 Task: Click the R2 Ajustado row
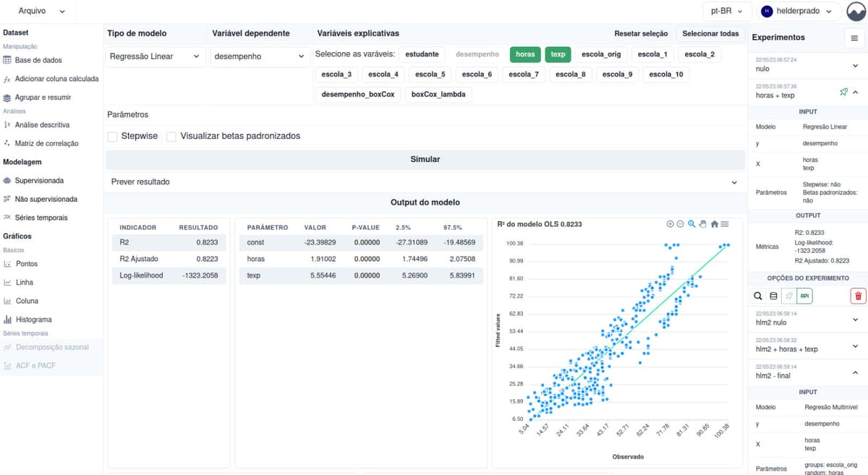168,259
